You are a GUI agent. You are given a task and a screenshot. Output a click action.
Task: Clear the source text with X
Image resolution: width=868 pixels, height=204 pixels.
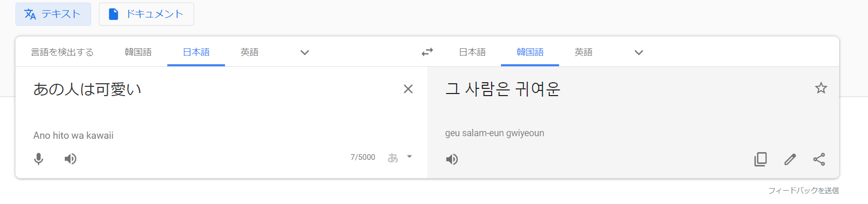[408, 89]
